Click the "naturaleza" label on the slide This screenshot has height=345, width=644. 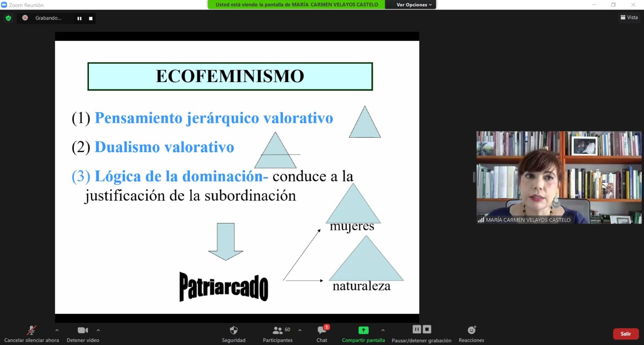pos(361,286)
